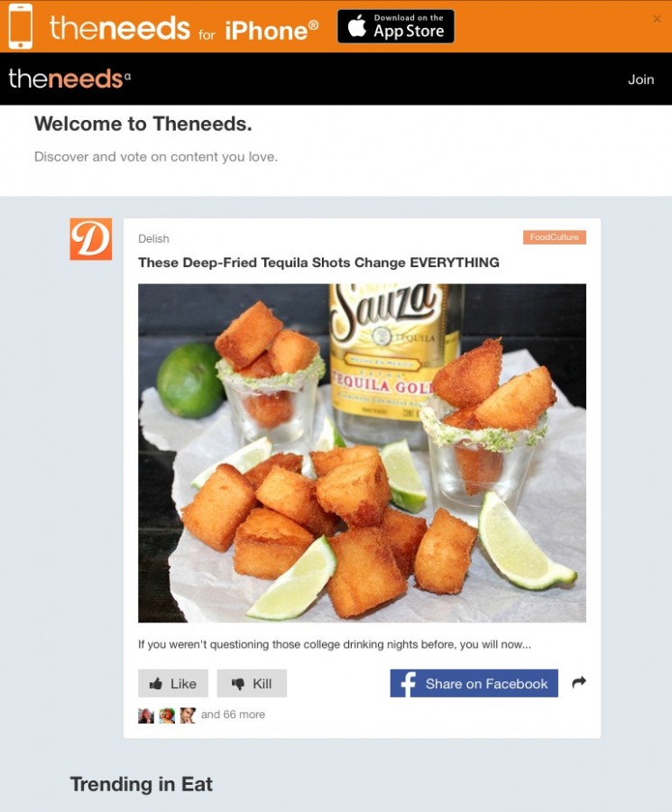Open the second liker's avatar
672x812 pixels.
167,715
